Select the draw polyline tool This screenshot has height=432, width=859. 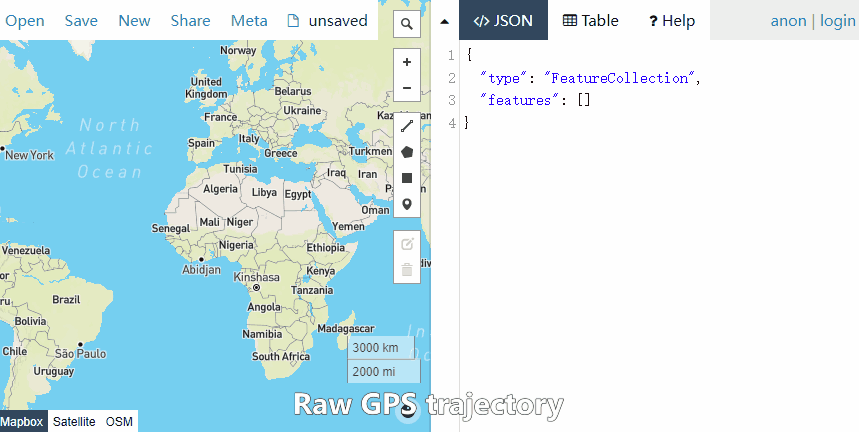point(406,126)
